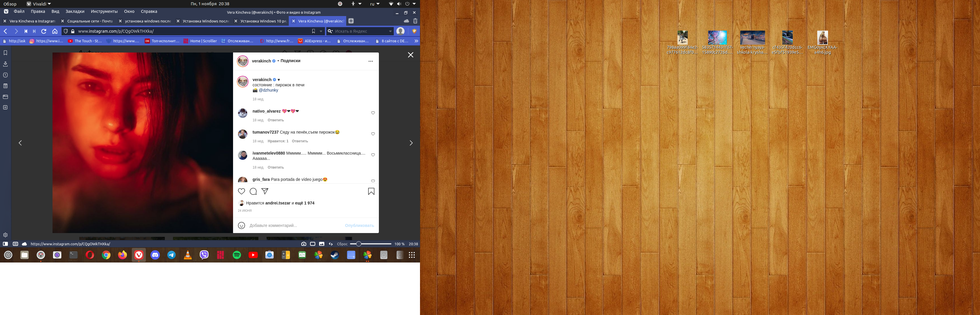Save the post with the bookmark icon
This screenshot has width=980, height=315.
[x=371, y=191]
